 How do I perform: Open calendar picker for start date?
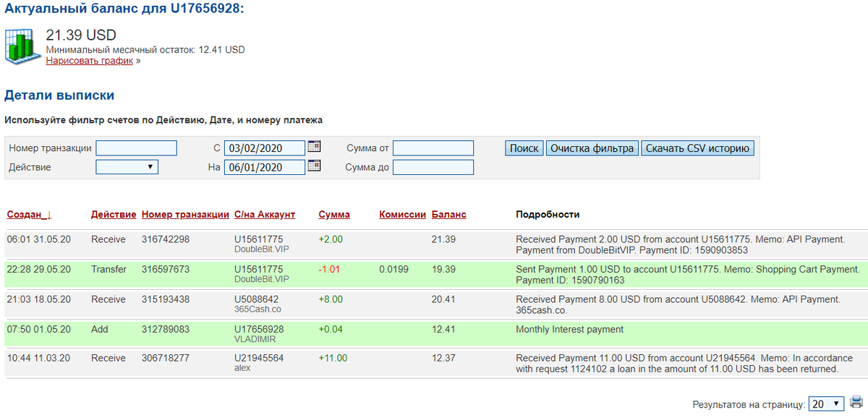pos(314,147)
